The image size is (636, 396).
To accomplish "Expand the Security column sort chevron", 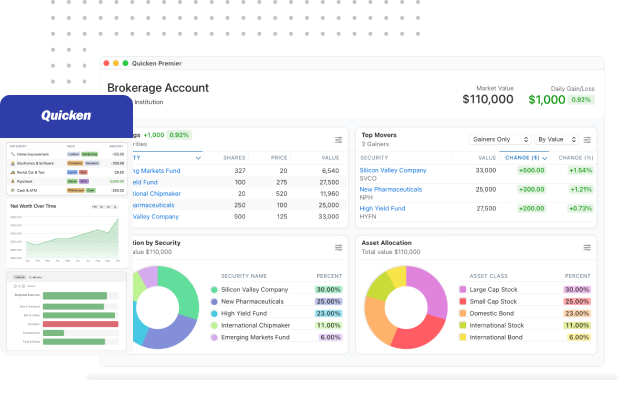I will [x=198, y=158].
